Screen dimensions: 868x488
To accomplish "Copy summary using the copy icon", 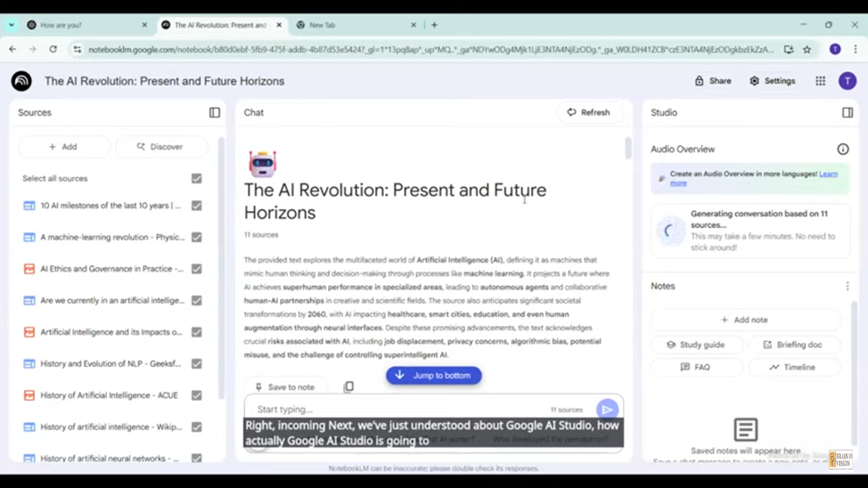I will (349, 387).
